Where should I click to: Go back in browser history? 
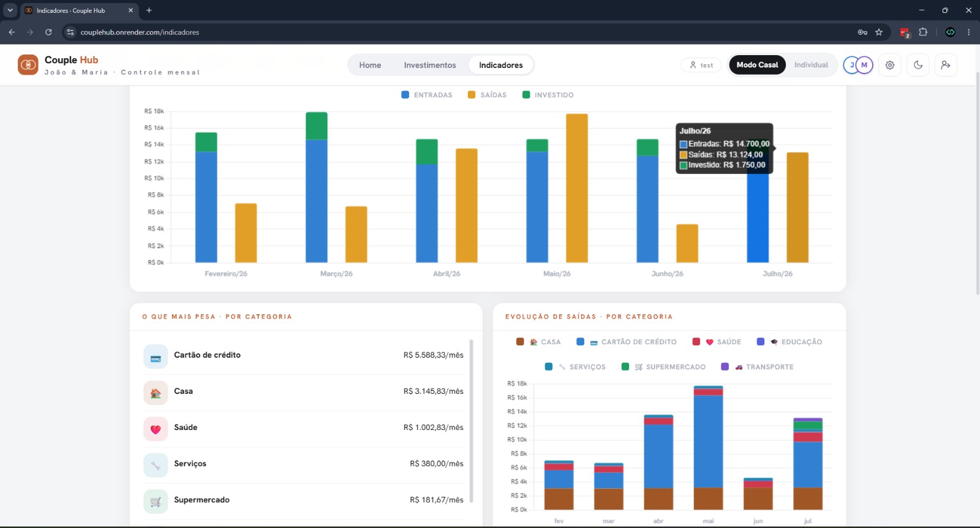12,32
